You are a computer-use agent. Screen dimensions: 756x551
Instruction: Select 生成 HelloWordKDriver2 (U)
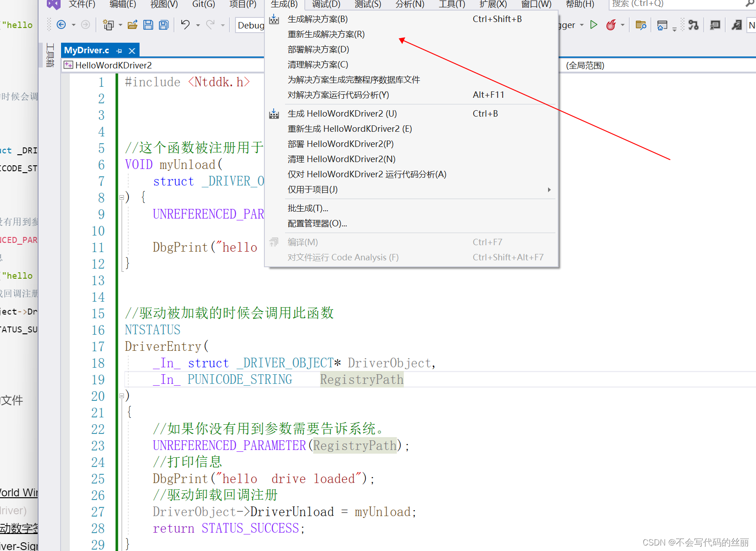(x=412, y=114)
